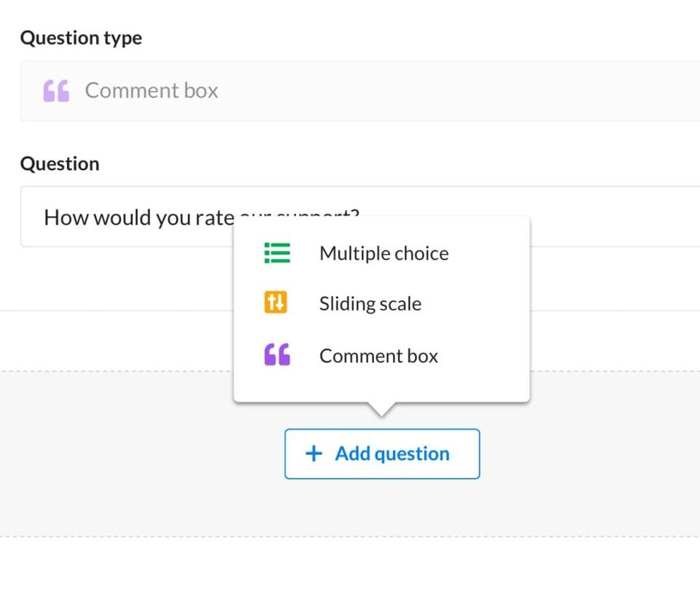The image size is (700, 606).
Task: Select the "Multiple choice" question option
Action: coord(384,254)
